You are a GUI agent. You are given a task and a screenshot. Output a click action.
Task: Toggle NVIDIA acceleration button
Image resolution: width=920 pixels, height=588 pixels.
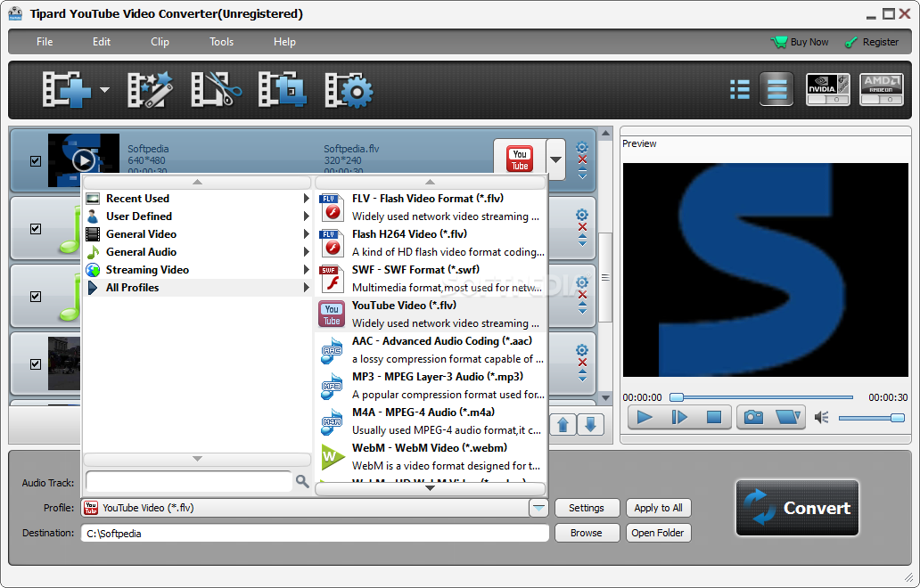click(828, 89)
